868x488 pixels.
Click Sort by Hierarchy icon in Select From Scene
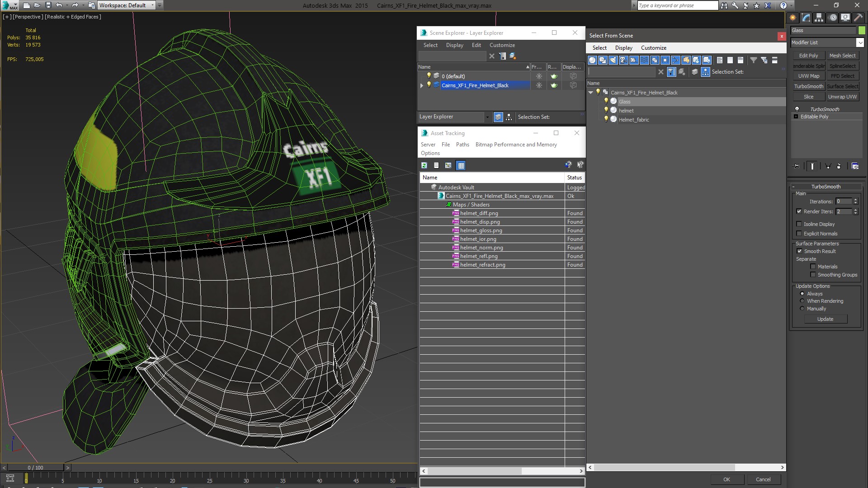pyautogui.click(x=706, y=72)
